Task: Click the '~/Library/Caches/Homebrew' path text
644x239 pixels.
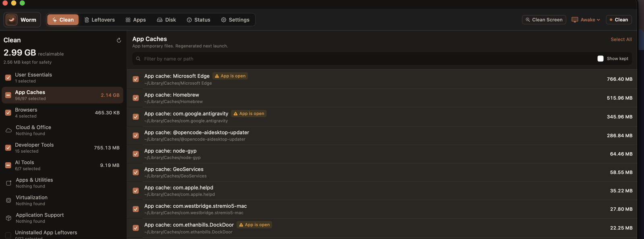Action: pos(173,102)
